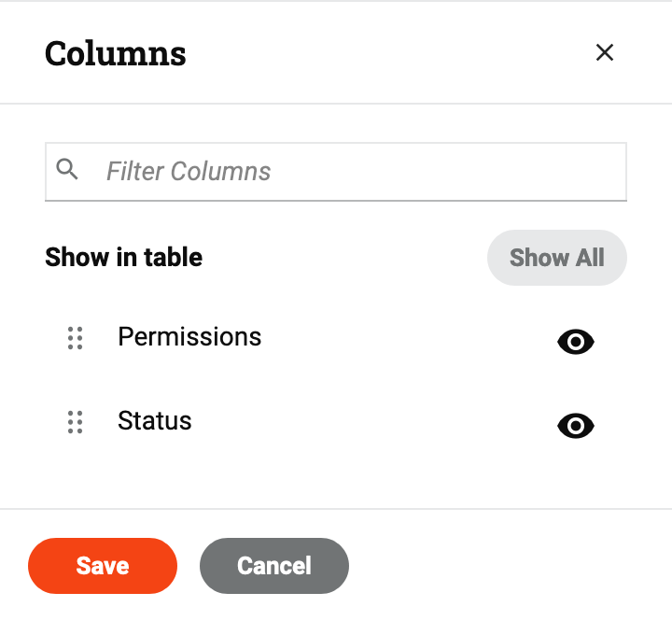Click the Status row drag handle dots

click(76, 422)
